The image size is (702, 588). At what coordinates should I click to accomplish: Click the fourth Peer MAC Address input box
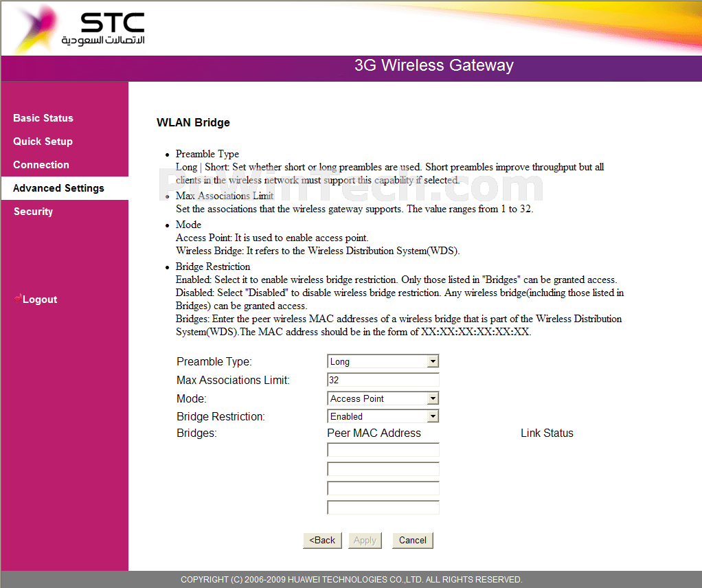coord(383,508)
